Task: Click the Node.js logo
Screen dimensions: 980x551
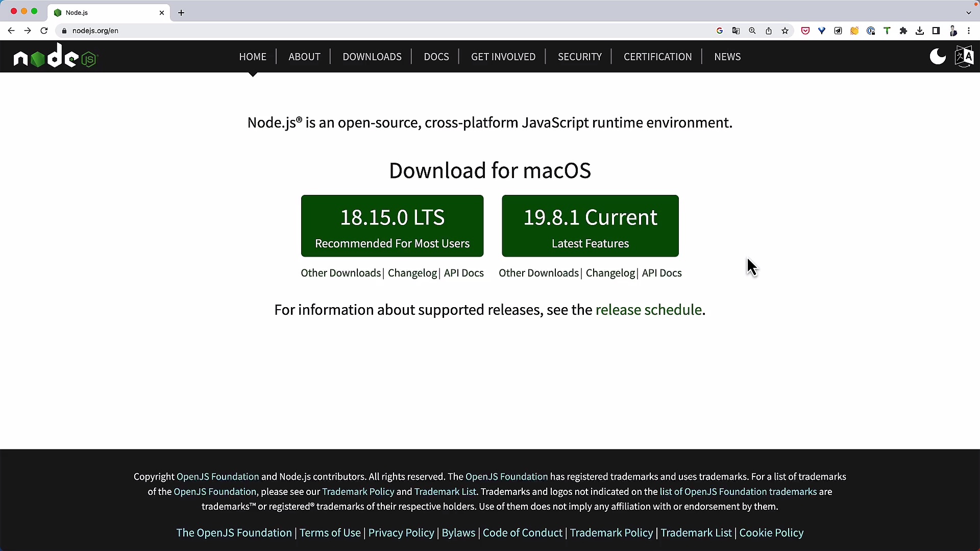Action: pyautogui.click(x=55, y=57)
